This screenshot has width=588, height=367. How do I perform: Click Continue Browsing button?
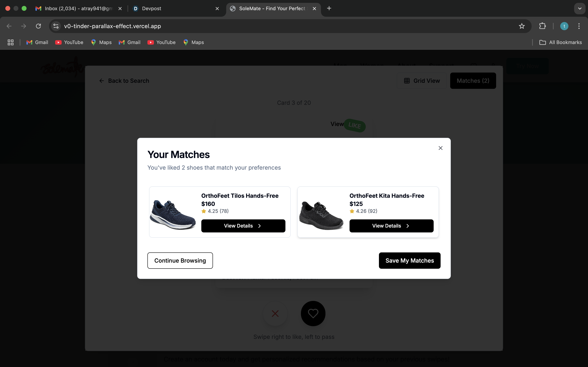coord(180,260)
